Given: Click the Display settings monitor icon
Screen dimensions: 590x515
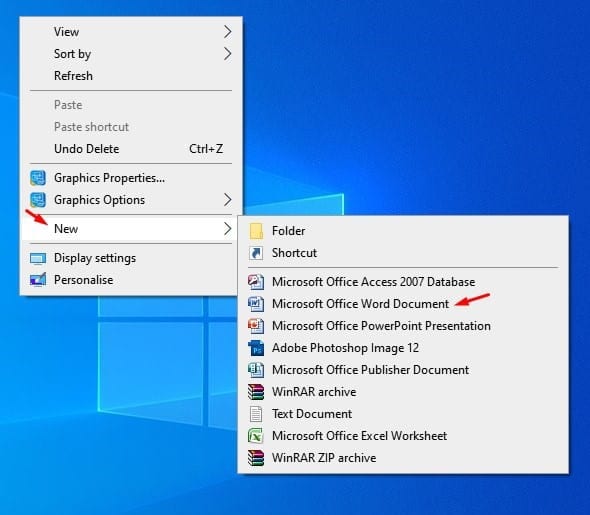Looking at the screenshot, I should coord(38,258).
